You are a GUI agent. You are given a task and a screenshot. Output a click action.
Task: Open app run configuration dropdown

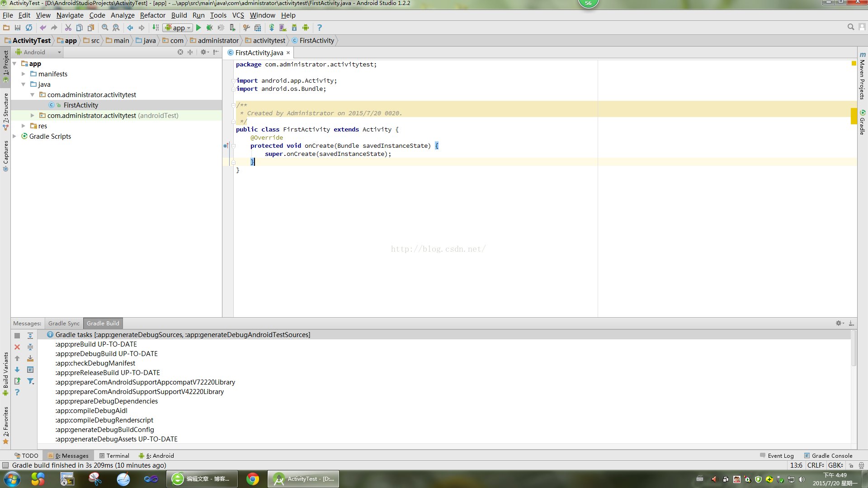(178, 28)
